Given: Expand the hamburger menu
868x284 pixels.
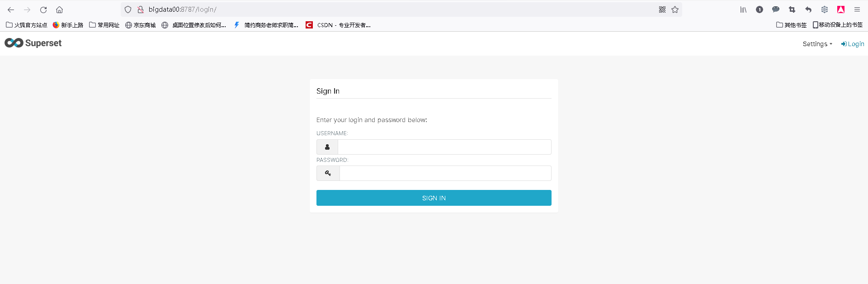Looking at the screenshot, I should [857, 9].
